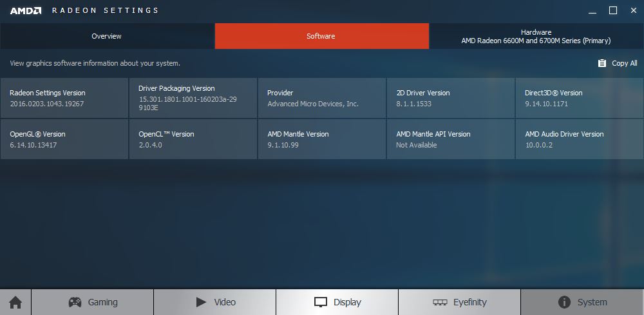Click the Copy All text
This screenshot has height=315, width=644.
pos(624,63)
